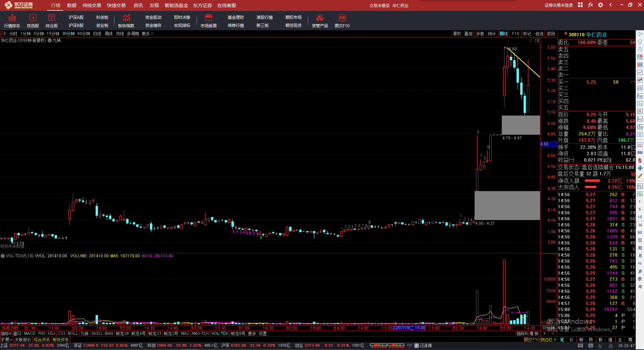This screenshot has width=644, height=350.
Task: Open the 更多 indicators list
Action: tap(252, 334)
